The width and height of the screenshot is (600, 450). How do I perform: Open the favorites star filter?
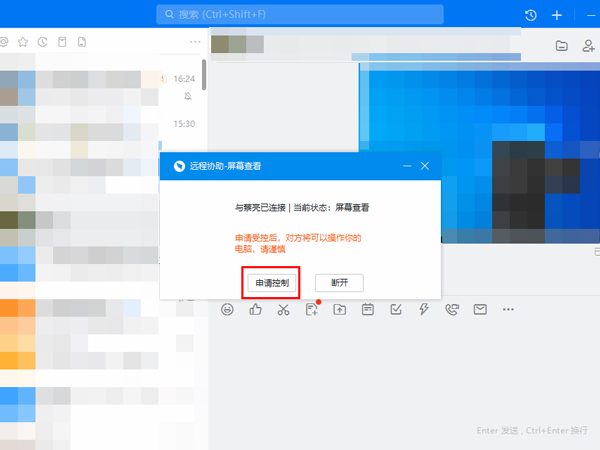[22, 42]
